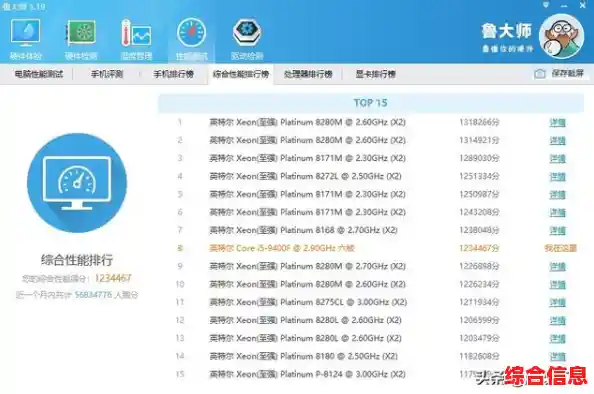
Task: Select the Platinum 8180 @ 2.50GHz row
Action: click(371, 356)
